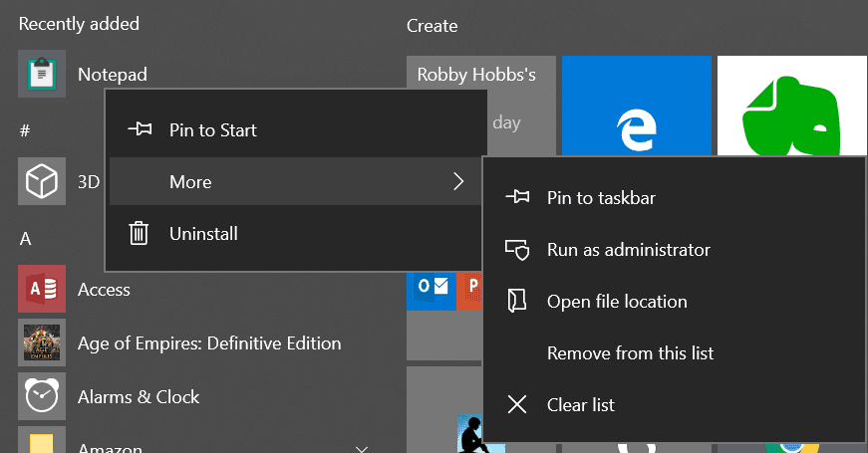This screenshot has width=868, height=453.
Task: Open the Notepad app icon
Action: tap(42, 74)
